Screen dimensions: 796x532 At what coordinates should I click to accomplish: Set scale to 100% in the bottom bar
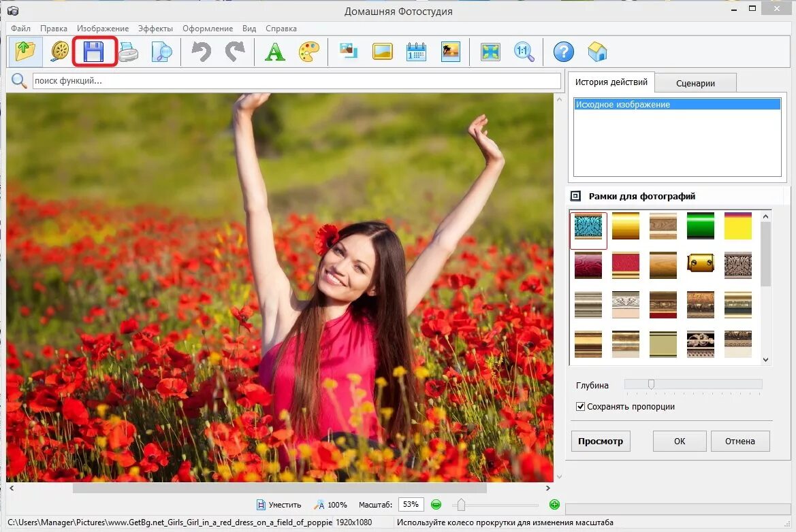pyautogui.click(x=330, y=505)
